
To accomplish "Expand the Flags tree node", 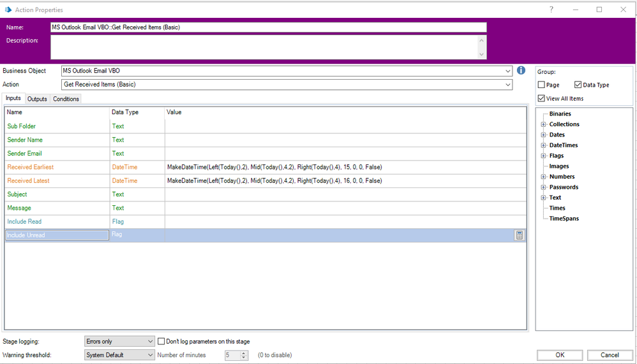I will [543, 156].
